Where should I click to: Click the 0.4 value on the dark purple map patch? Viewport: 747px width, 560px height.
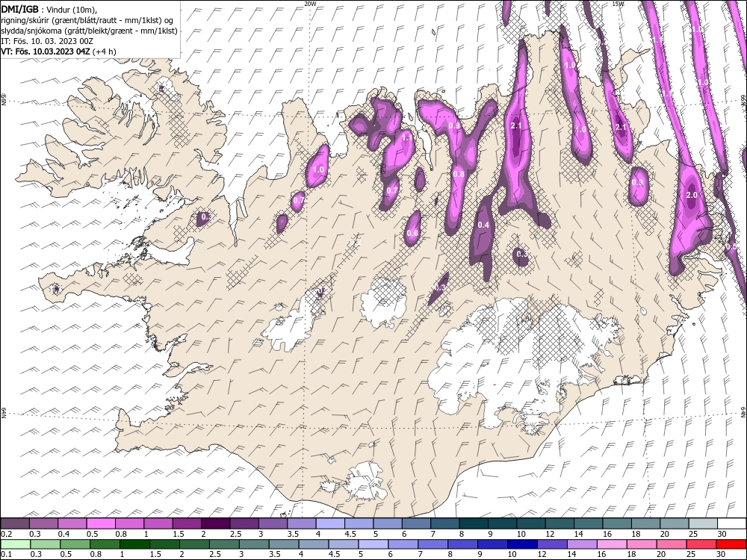[x=483, y=225]
